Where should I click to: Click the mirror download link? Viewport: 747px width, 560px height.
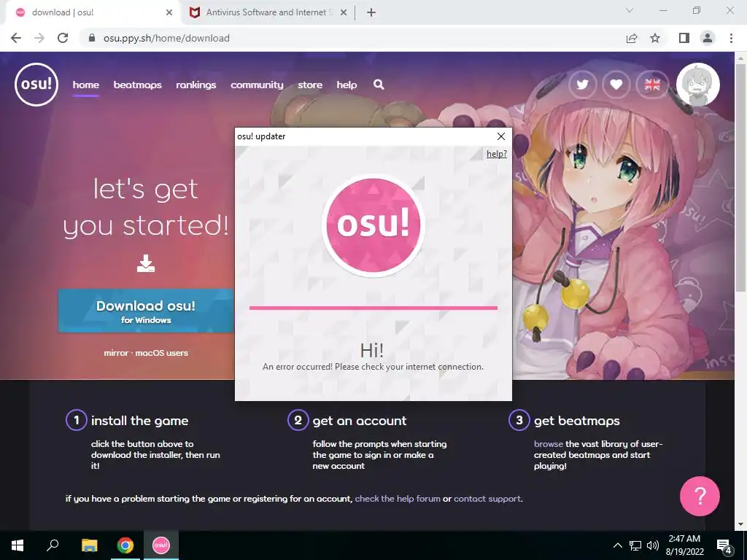click(x=116, y=353)
